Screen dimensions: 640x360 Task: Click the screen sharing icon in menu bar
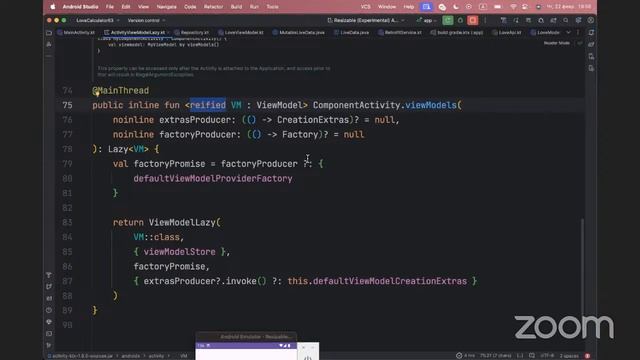pos(427,7)
